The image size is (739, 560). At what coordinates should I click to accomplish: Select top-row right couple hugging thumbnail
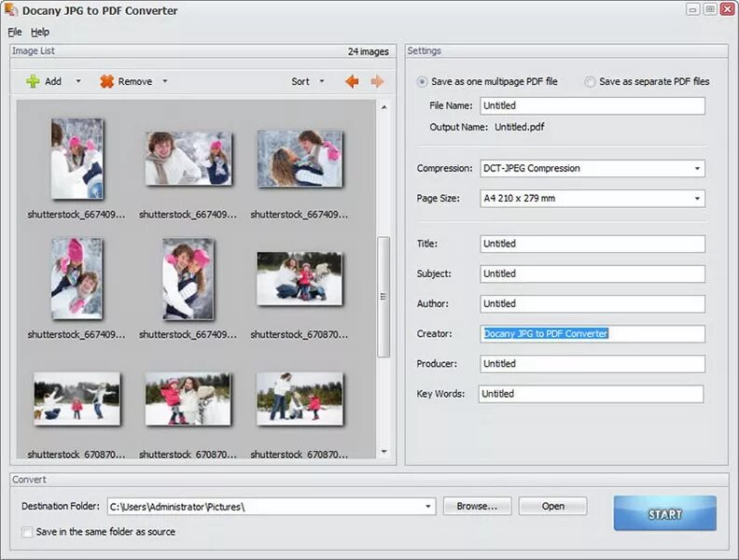(x=300, y=159)
